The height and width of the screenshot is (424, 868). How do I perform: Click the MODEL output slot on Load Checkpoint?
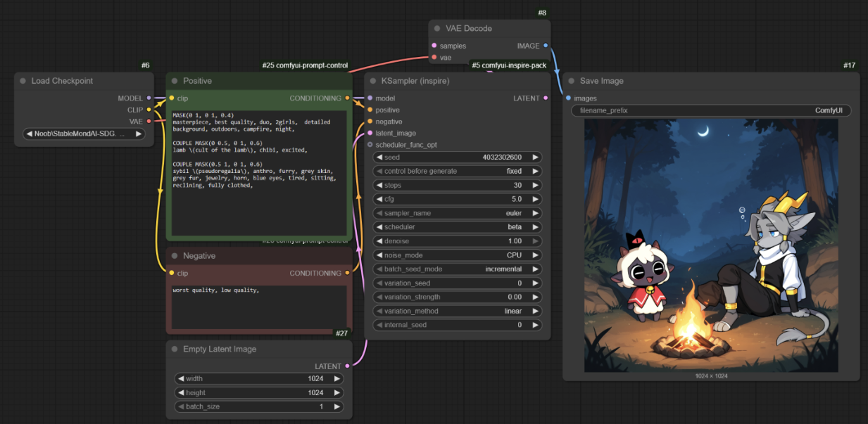tap(149, 98)
